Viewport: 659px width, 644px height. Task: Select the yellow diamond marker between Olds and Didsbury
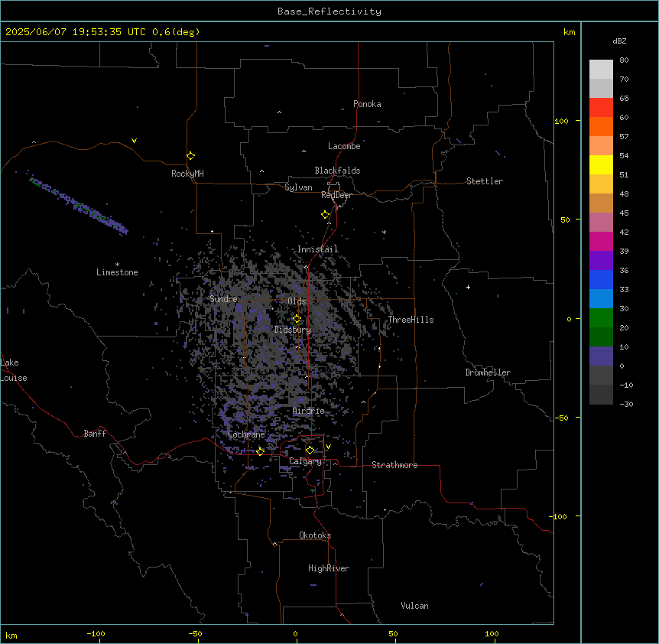297,319
